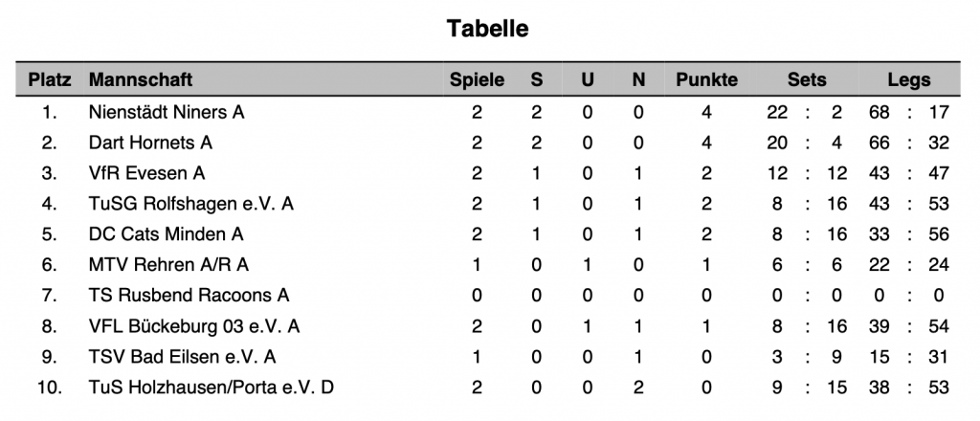
Task: Select DC Cats Minden A
Action: [x=166, y=234]
